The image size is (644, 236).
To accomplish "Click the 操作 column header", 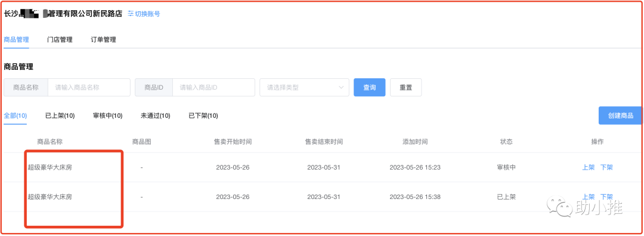I will click(x=597, y=142).
